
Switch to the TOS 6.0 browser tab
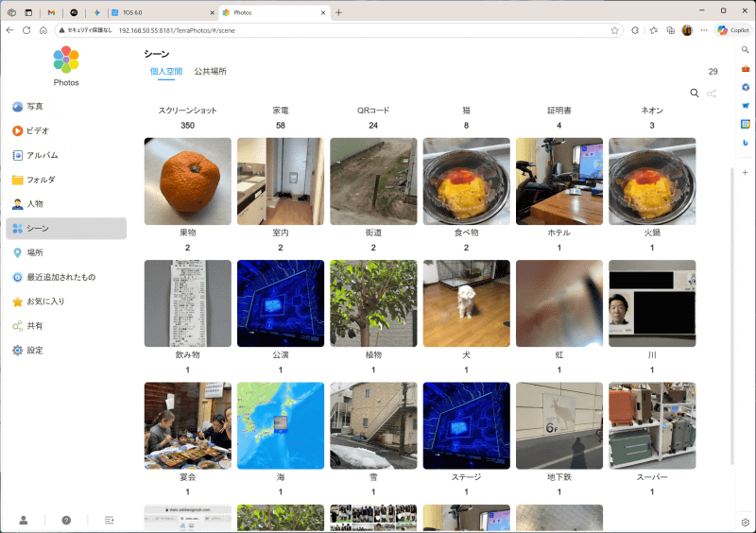[163, 12]
